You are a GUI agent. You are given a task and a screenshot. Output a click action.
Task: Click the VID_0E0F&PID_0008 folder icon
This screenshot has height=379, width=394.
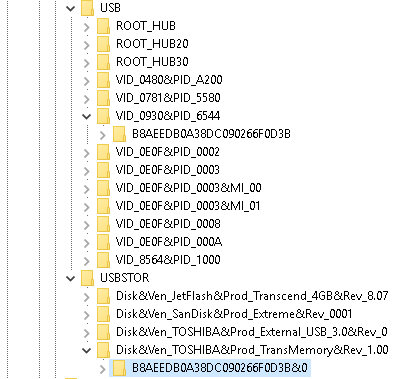tap(103, 224)
